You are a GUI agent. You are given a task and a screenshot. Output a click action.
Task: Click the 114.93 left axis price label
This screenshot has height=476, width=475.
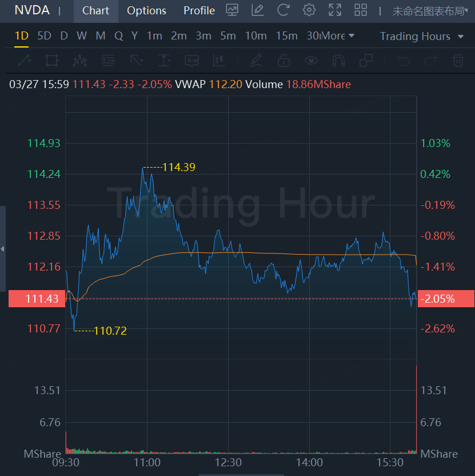click(x=44, y=143)
